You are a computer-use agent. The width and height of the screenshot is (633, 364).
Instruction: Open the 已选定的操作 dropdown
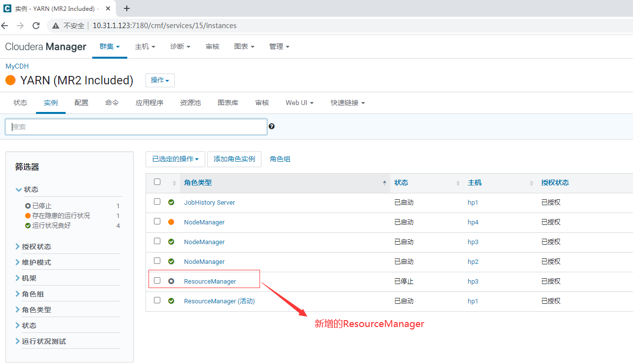(175, 159)
